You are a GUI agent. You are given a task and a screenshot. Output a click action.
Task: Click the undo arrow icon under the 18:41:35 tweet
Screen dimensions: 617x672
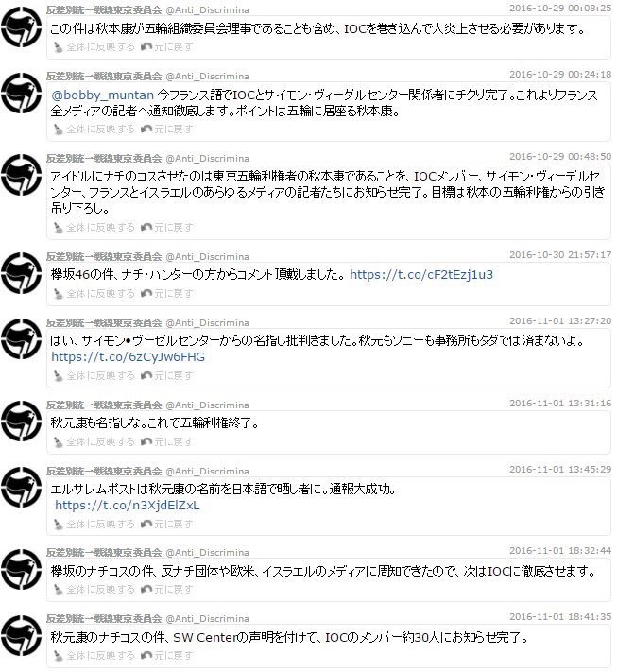coord(146,656)
